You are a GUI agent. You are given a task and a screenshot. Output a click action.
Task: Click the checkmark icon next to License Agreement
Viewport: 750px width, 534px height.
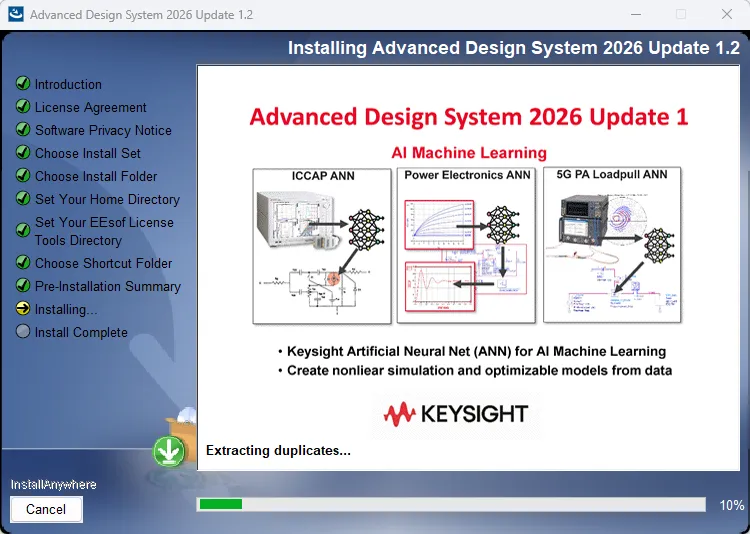click(23, 106)
